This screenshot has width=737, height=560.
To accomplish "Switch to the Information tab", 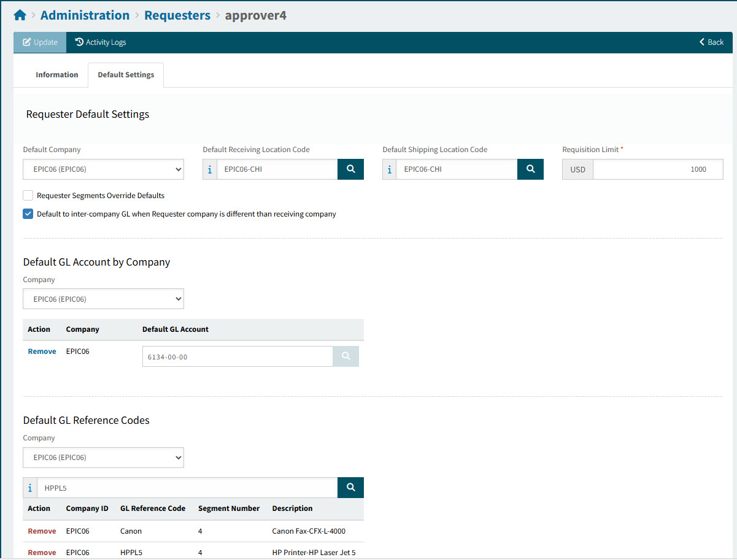I will click(x=56, y=75).
